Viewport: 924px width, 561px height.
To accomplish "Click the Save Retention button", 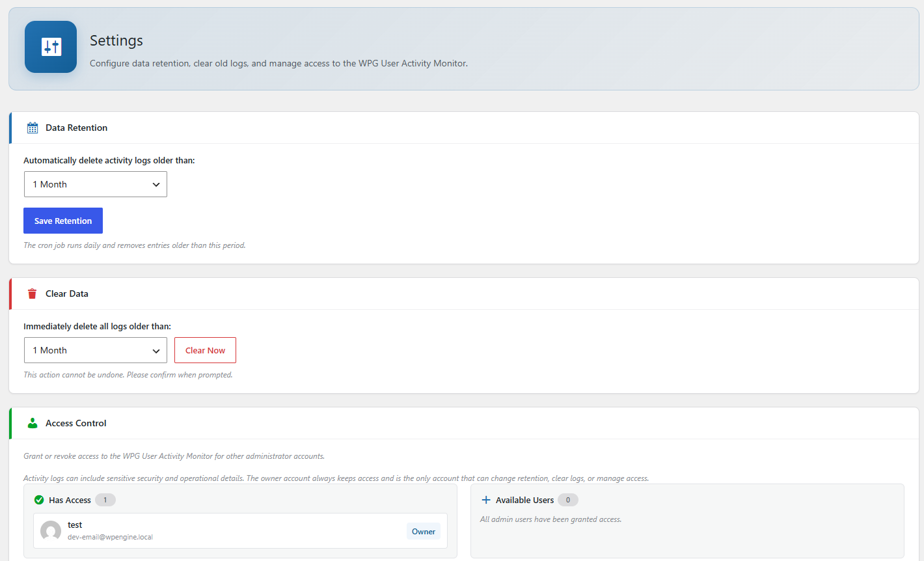I will click(x=63, y=221).
